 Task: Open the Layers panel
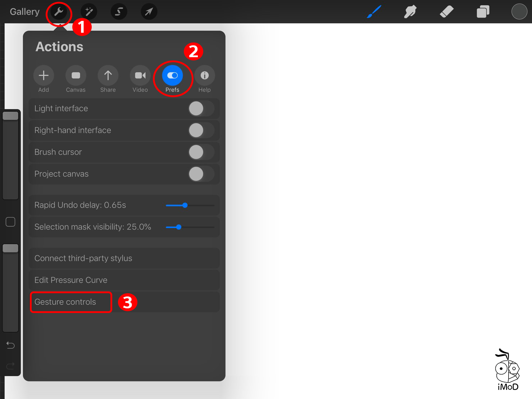pos(483,12)
